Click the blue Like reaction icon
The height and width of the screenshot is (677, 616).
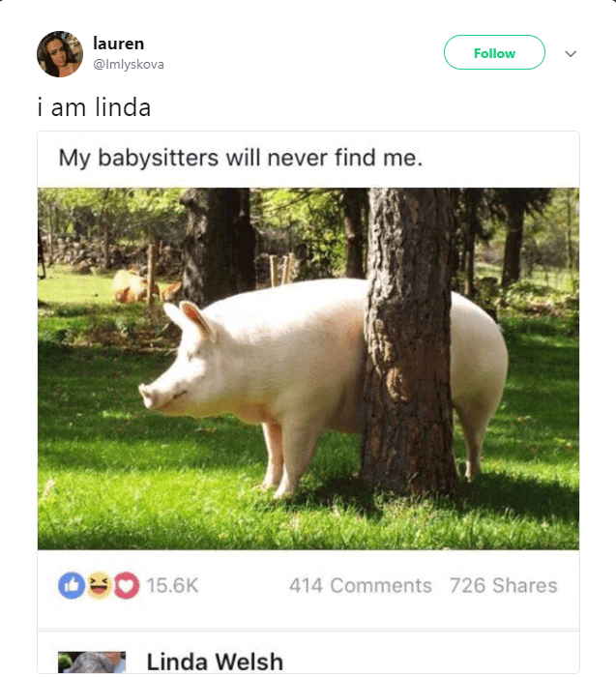[x=72, y=585]
